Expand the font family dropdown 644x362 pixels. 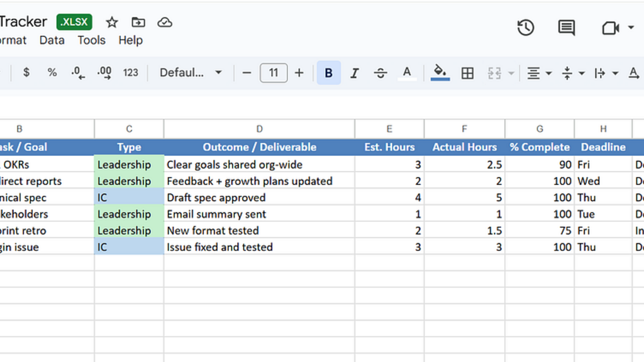[x=191, y=73]
